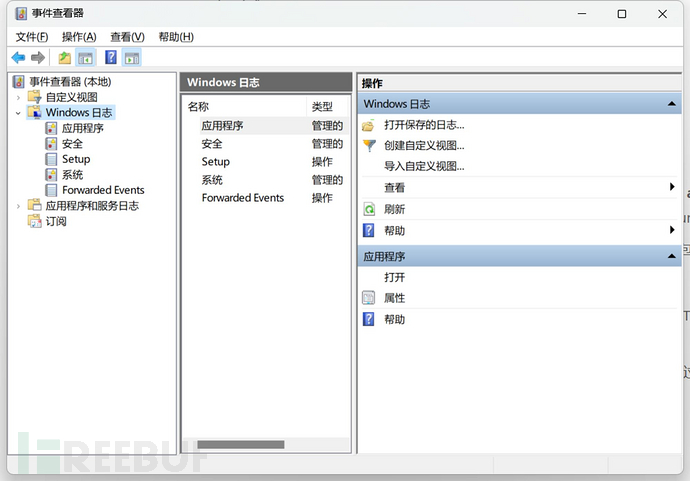This screenshot has height=481, width=690.
Task: Collapse the 应用程序 actions section
Action: pyautogui.click(x=672, y=256)
